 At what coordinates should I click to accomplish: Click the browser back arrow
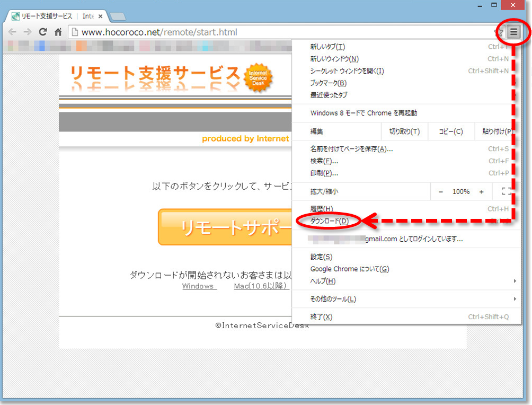coord(12,32)
